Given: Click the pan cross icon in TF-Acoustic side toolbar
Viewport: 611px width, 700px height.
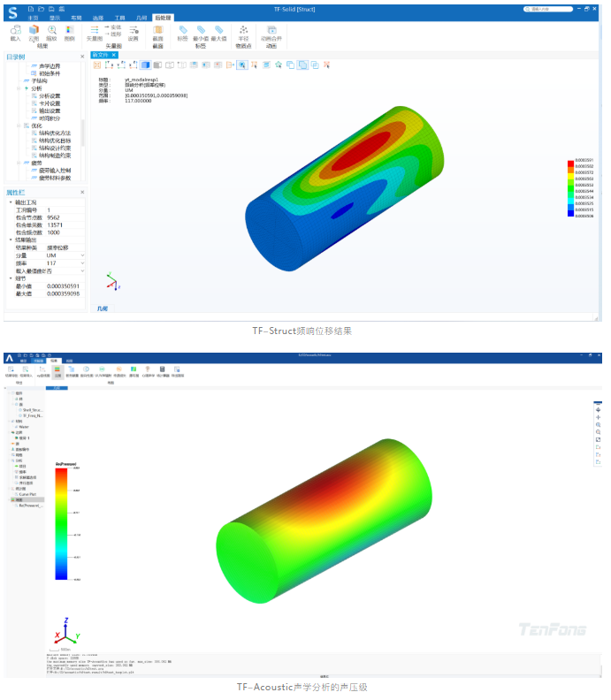Looking at the screenshot, I should tap(599, 417).
